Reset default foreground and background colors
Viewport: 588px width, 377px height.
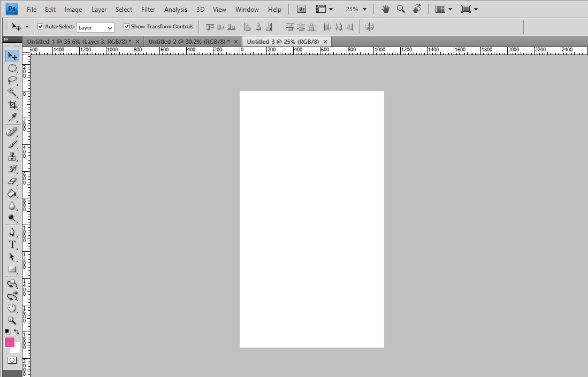7,332
